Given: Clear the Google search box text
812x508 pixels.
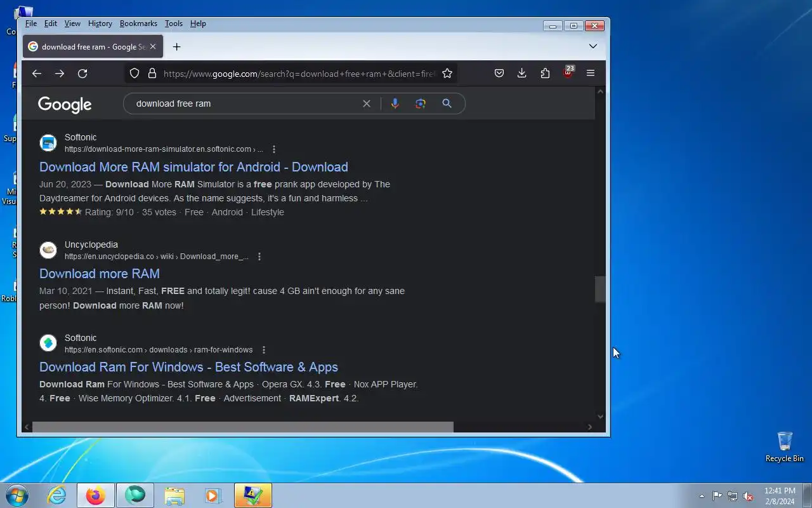Looking at the screenshot, I should point(367,104).
